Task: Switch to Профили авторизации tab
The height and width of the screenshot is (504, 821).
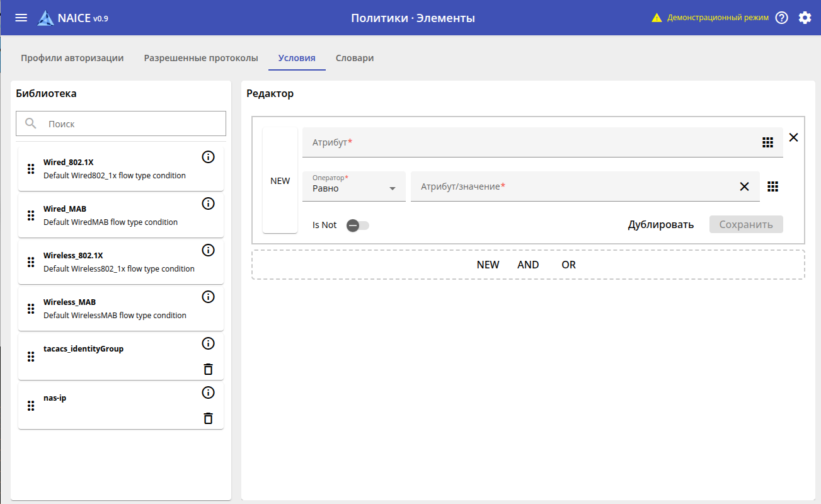Action: [72, 58]
